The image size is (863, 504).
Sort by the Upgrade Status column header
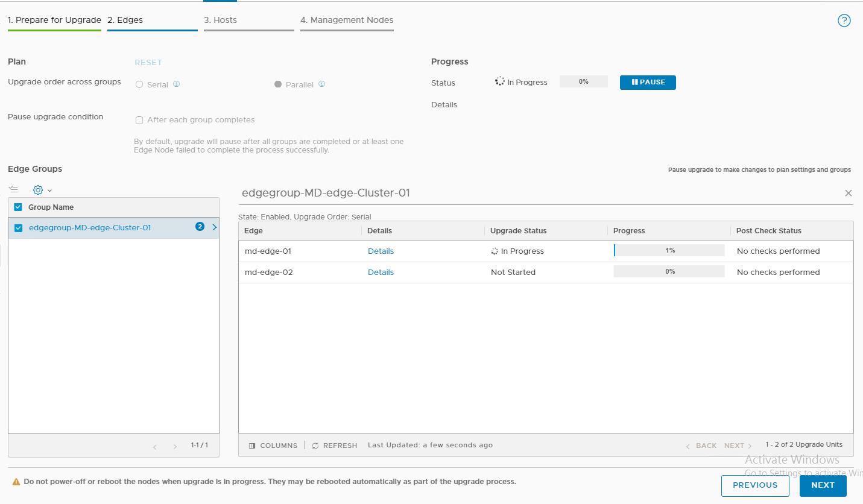pos(518,231)
